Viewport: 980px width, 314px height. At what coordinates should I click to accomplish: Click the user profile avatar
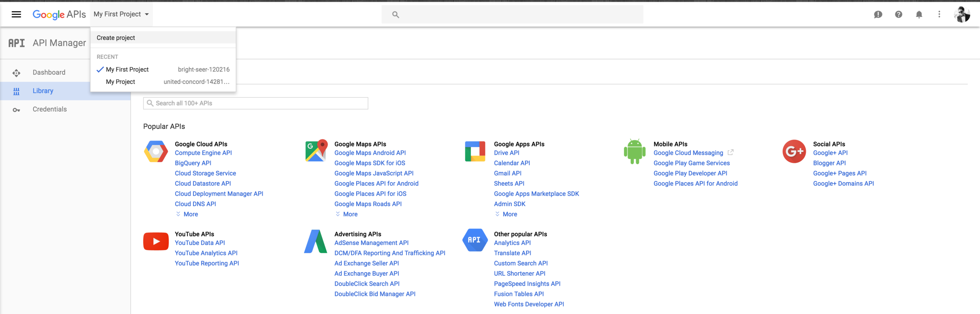click(x=962, y=15)
